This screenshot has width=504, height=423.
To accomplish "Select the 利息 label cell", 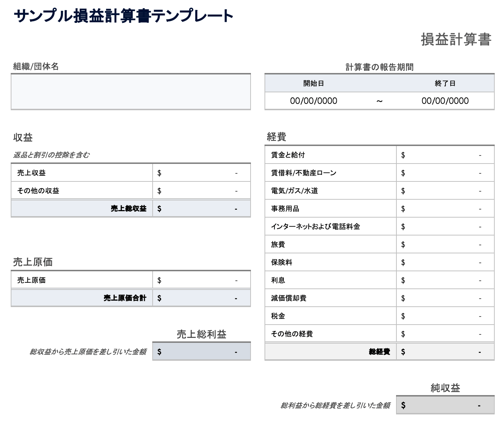I will click(x=331, y=280).
